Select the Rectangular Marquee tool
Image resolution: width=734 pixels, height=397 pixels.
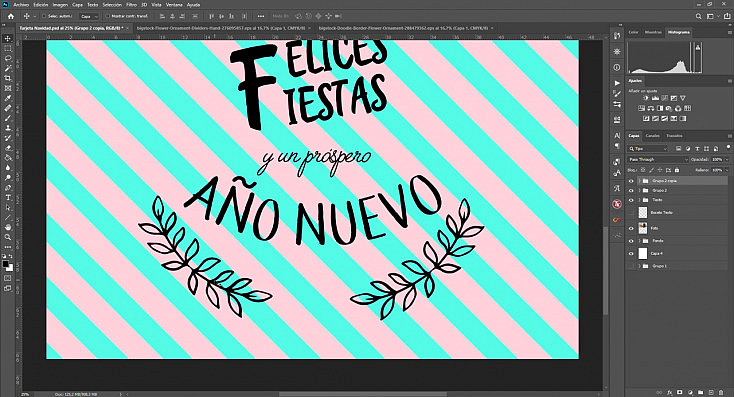(7, 48)
